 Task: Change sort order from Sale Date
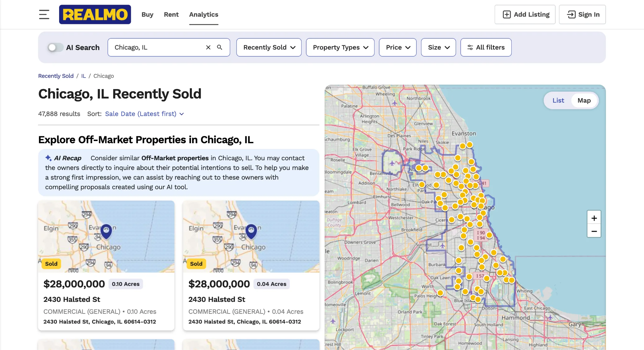coord(144,114)
